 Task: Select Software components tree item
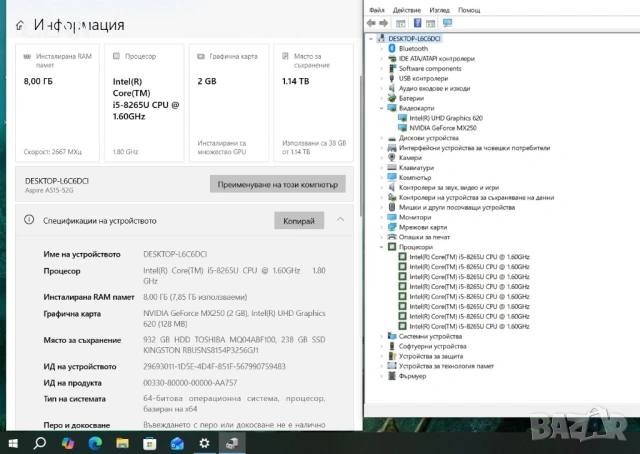430,69
